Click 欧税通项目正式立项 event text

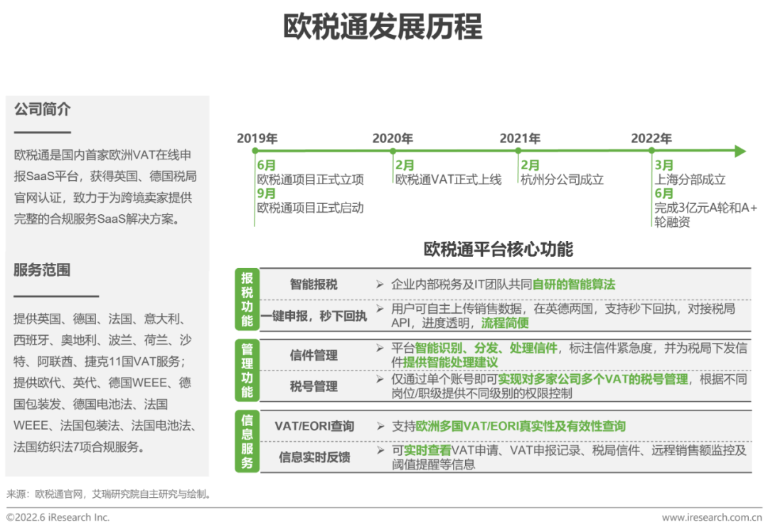point(311,180)
